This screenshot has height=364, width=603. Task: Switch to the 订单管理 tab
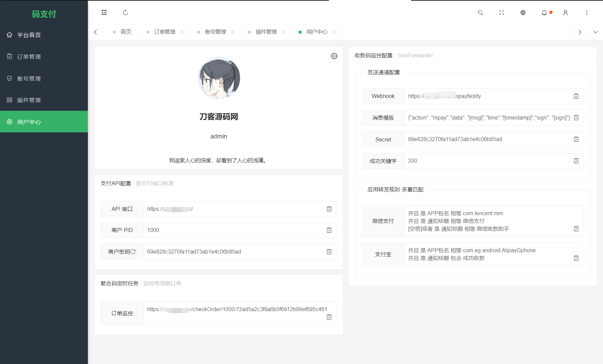pyautogui.click(x=165, y=32)
